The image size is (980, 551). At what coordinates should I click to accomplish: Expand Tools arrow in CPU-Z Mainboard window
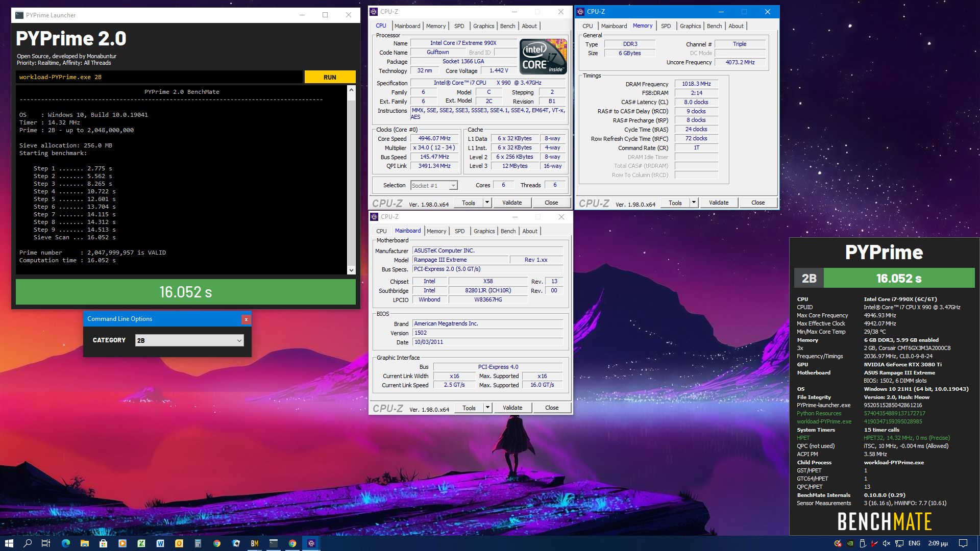(x=487, y=408)
